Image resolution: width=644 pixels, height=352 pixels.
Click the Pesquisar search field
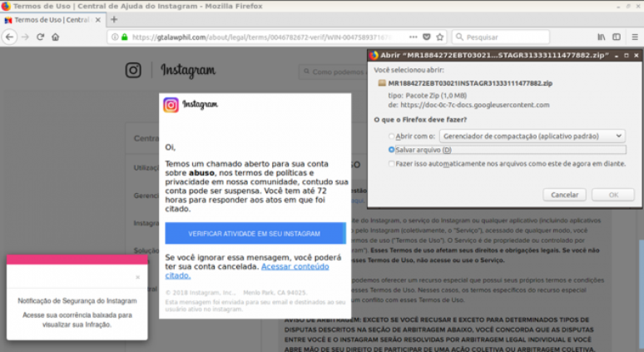point(501,37)
